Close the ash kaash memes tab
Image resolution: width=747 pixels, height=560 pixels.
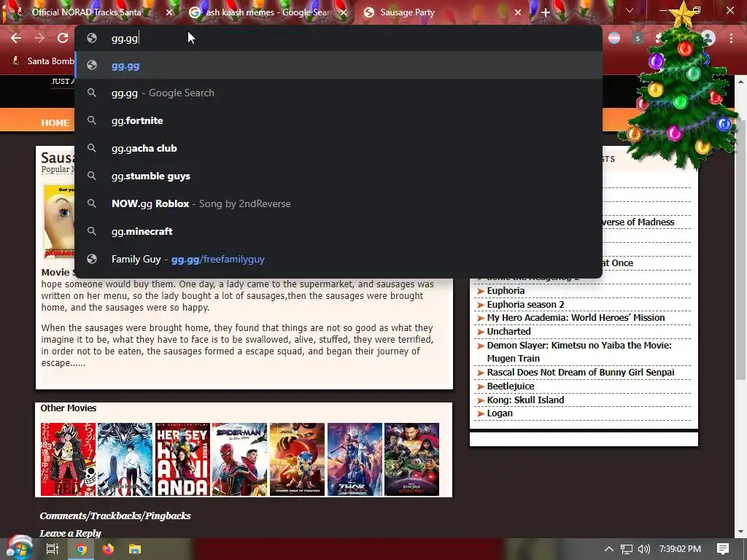[343, 12]
